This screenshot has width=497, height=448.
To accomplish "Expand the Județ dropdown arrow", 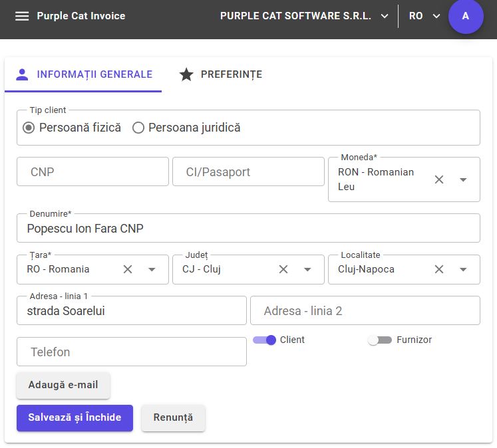I will click(307, 269).
